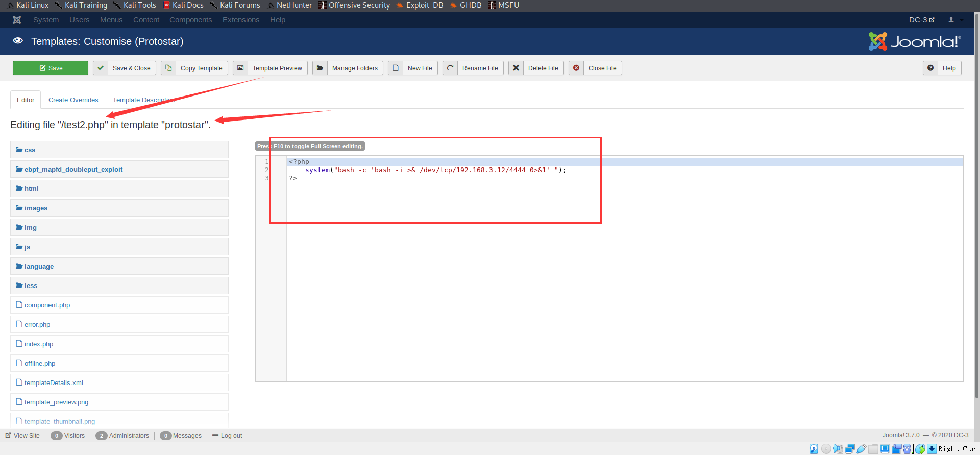This screenshot has height=455, width=980.
Task: Expand the ebpf_mapfd_doubleput_exploit folder
Action: (119, 169)
